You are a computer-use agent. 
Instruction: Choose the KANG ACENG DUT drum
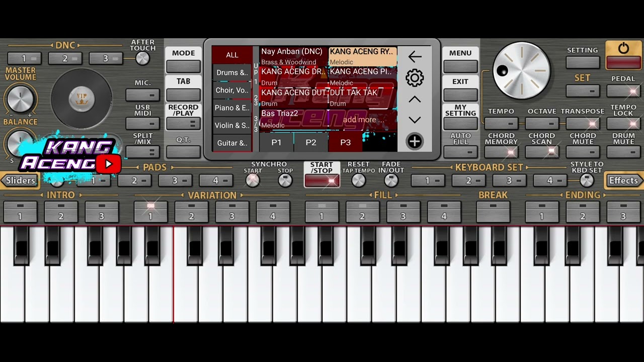[294, 98]
